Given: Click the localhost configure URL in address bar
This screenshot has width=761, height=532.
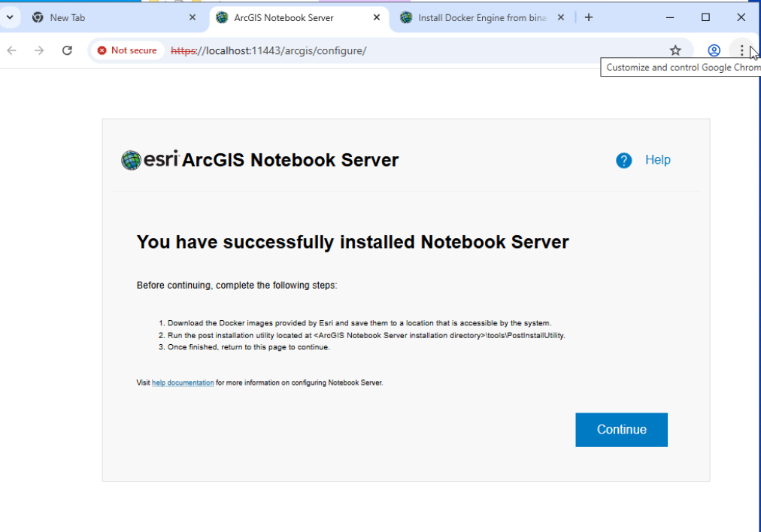Looking at the screenshot, I should point(268,50).
